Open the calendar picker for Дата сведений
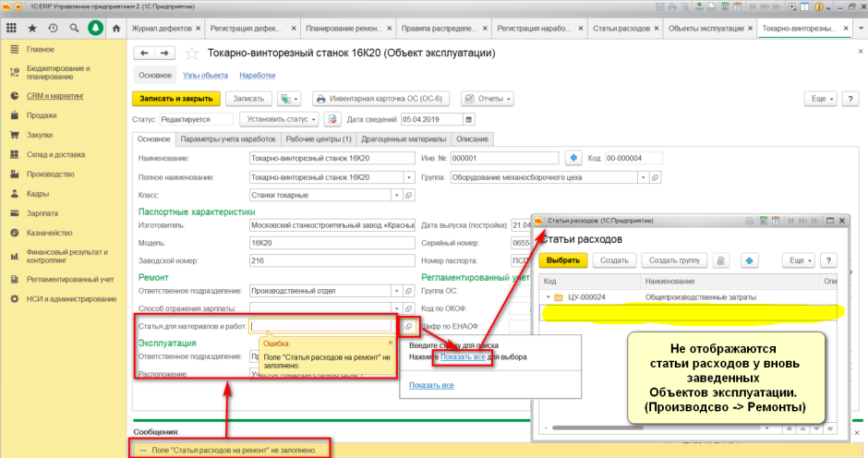Image resolution: width=868 pixels, height=458 pixels. [469, 119]
